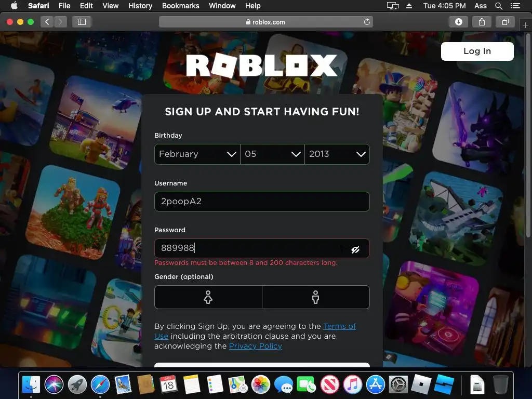Click the Tue 4:05 PM clock

point(445,6)
